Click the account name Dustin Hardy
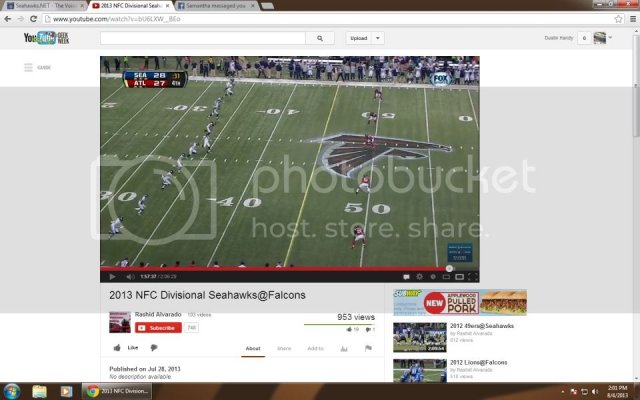This screenshot has width=640, height=400. coord(559,38)
